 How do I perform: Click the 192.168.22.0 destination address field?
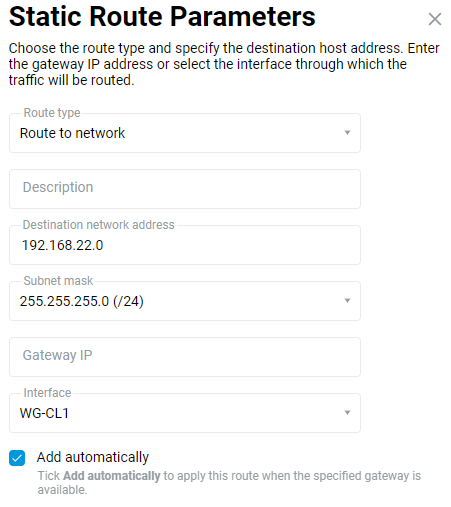185,245
